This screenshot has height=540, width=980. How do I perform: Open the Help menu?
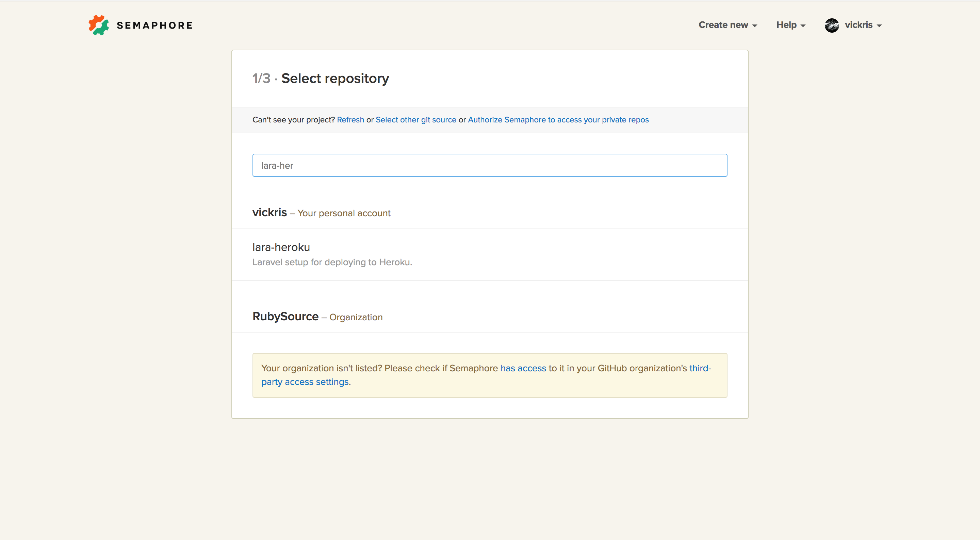coord(786,25)
